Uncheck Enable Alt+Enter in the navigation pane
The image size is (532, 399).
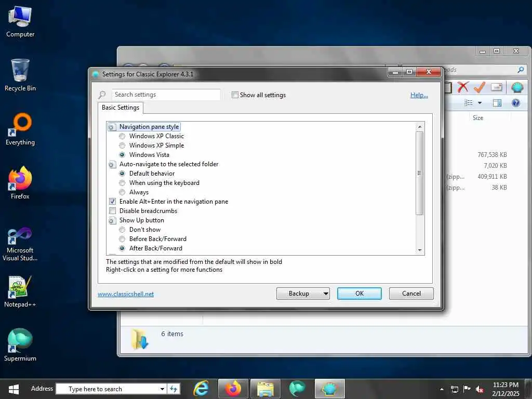(x=112, y=202)
